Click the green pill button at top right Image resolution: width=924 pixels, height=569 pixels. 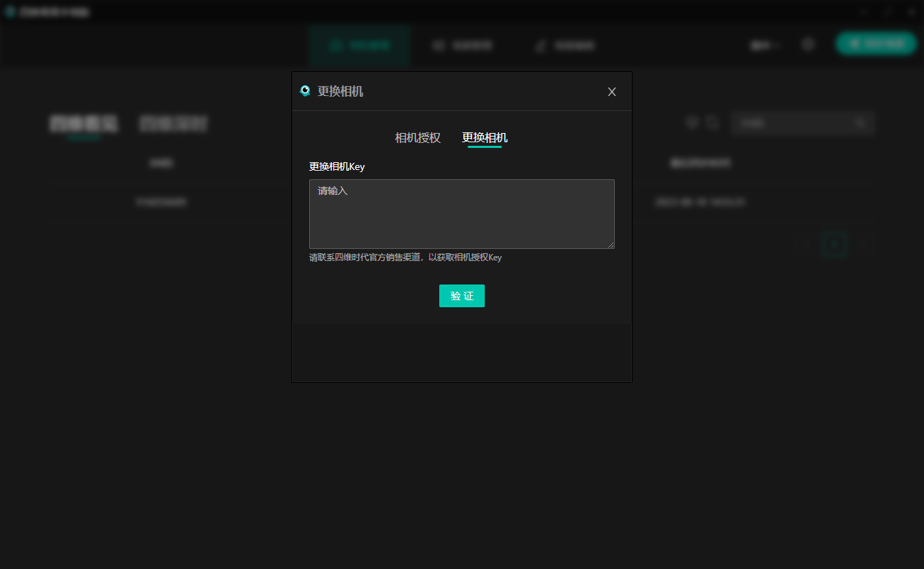click(876, 43)
